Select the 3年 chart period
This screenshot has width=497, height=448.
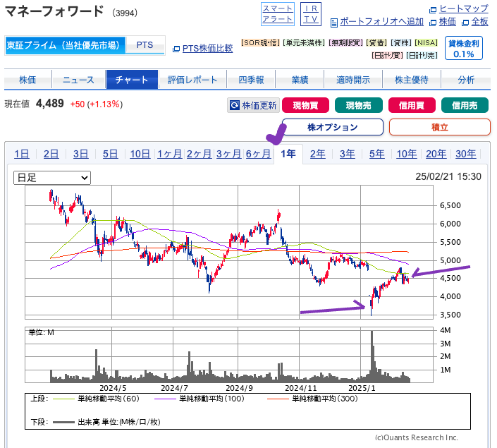pos(348,154)
